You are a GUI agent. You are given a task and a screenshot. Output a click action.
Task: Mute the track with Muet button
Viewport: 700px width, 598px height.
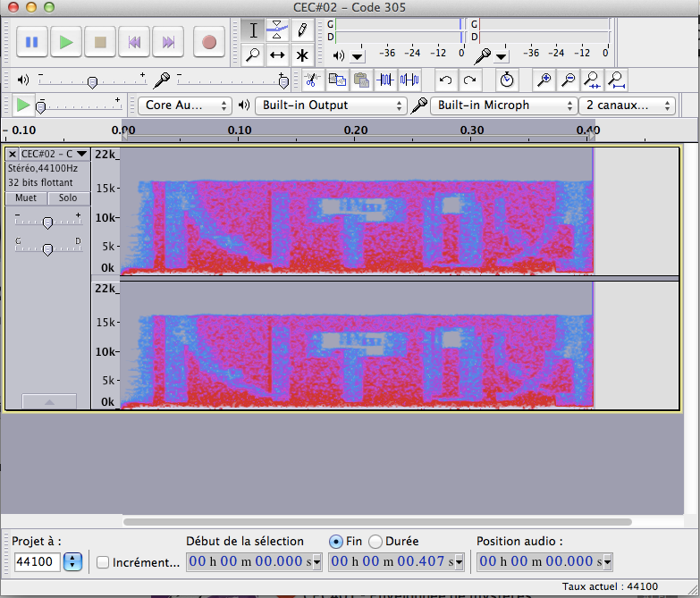26,198
